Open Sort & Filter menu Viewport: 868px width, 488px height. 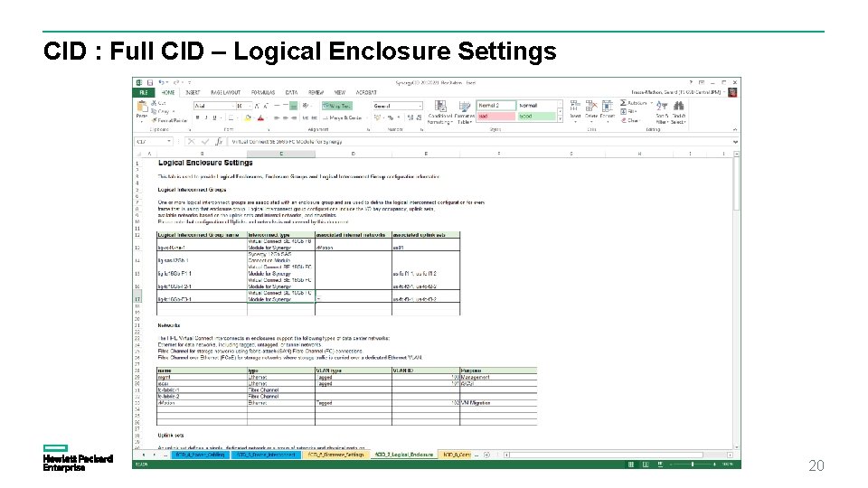click(662, 112)
